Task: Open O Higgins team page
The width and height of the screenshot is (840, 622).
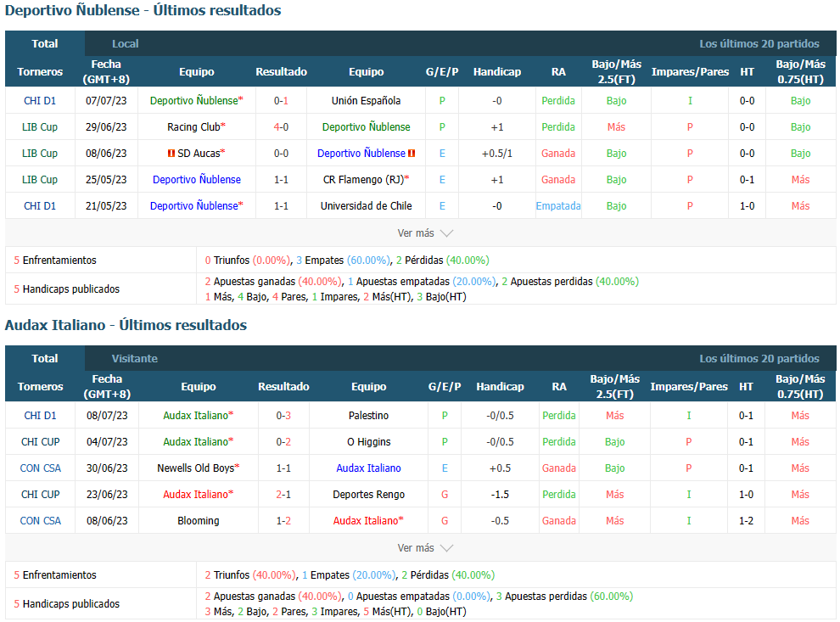Action: click(368, 441)
